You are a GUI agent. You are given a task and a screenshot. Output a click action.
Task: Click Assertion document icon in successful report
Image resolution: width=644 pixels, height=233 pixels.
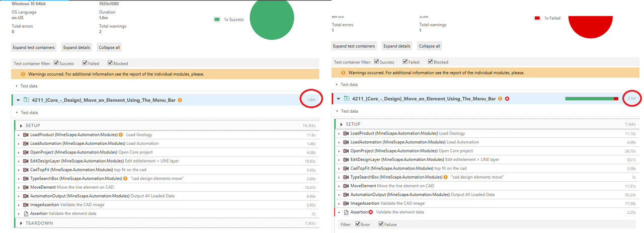pyautogui.click(x=26, y=213)
